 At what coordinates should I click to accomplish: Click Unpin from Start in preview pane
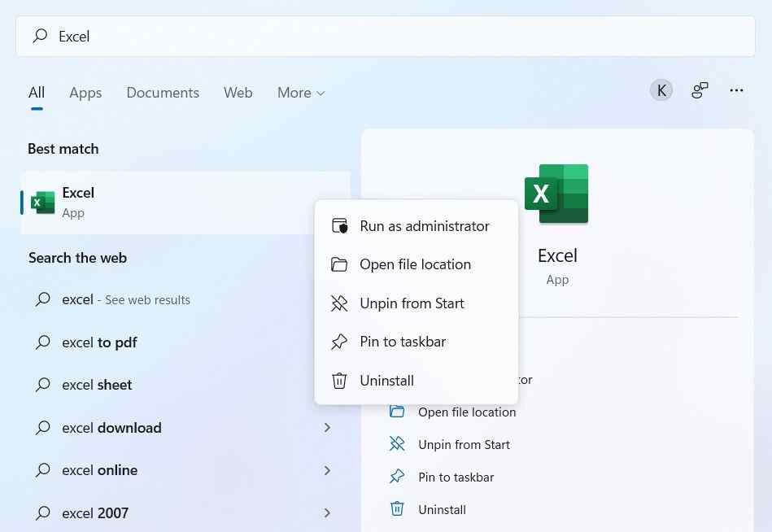point(464,444)
